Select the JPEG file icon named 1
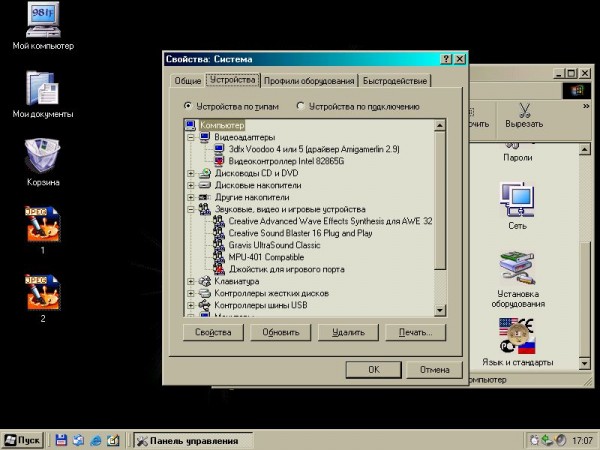This screenshot has width=600, height=450. click(42, 224)
